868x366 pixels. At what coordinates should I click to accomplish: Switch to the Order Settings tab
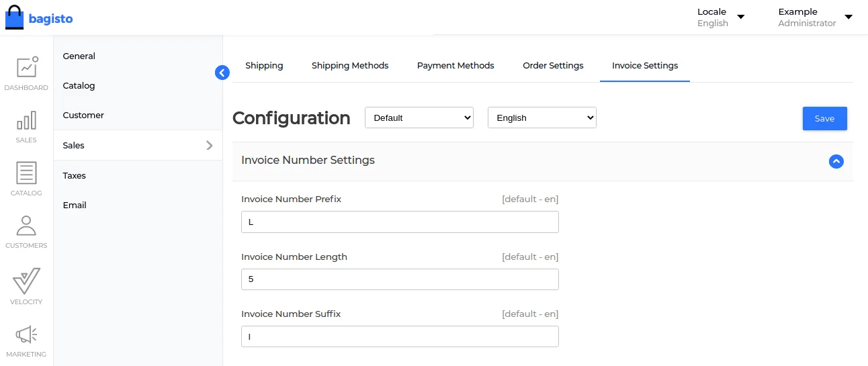click(553, 66)
